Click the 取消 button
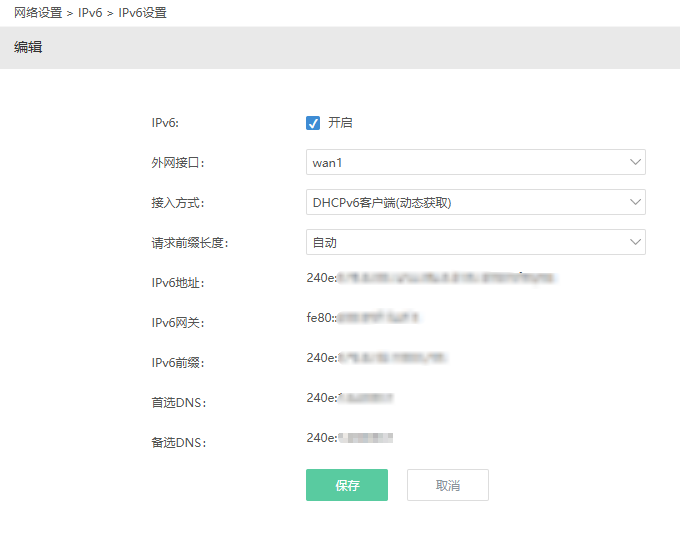The width and height of the screenshot is (680, 552). 447,485
